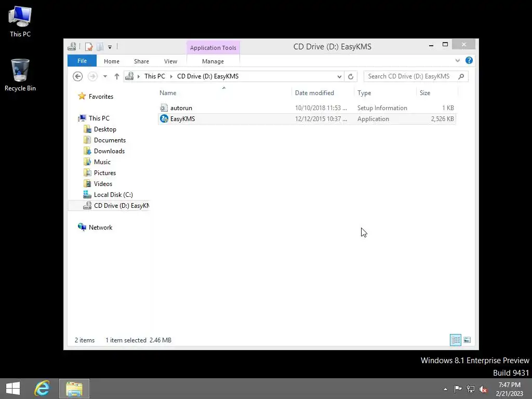Click the search magnifier icon
The height and width of the screenshot is (399, 532).
point(461,76)
